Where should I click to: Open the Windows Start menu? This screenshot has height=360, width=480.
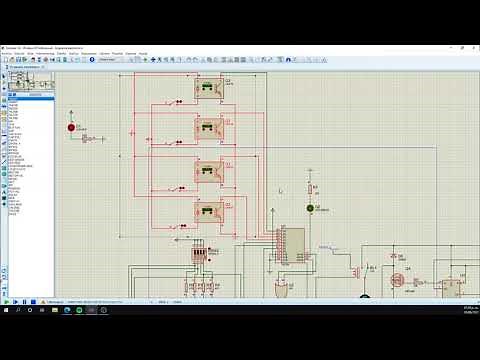pos(6,310)
